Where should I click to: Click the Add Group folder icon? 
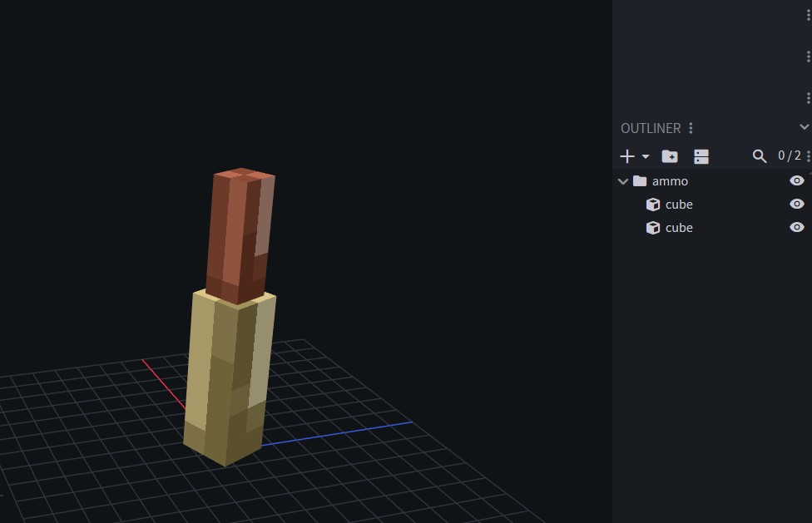click(670, 156)
